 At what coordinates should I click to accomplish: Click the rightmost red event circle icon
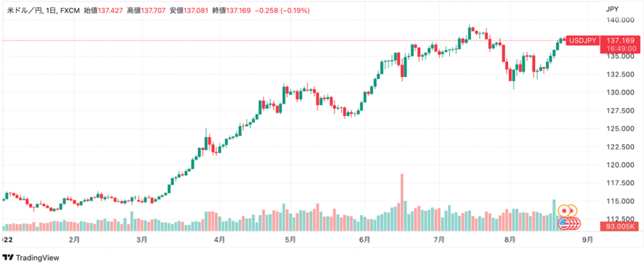[575, 223]
